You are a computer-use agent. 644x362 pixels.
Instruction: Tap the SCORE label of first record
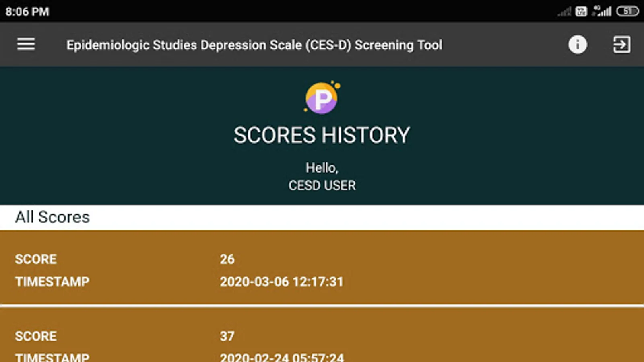click(x=36, y=259)
